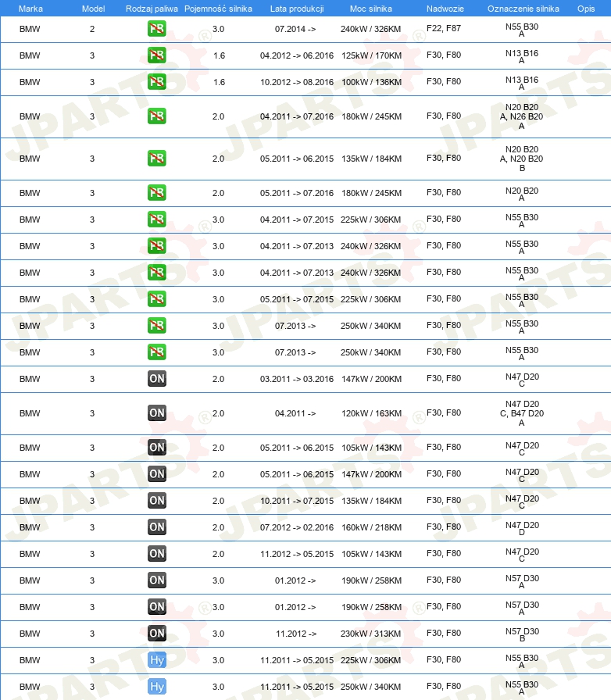Click the power cell 120kW / 163KM
Image resolution: width=611 pixels, height=700 pixels.
coord(372,413)
